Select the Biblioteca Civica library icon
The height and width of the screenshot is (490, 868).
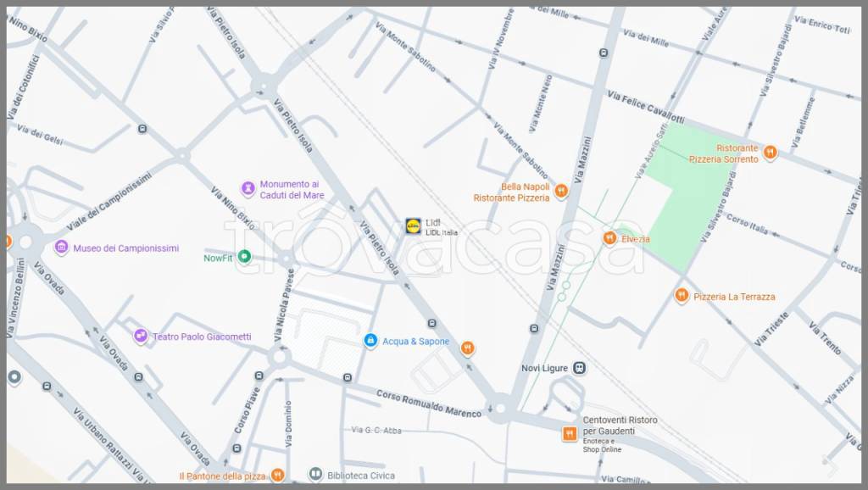(315, 475)
